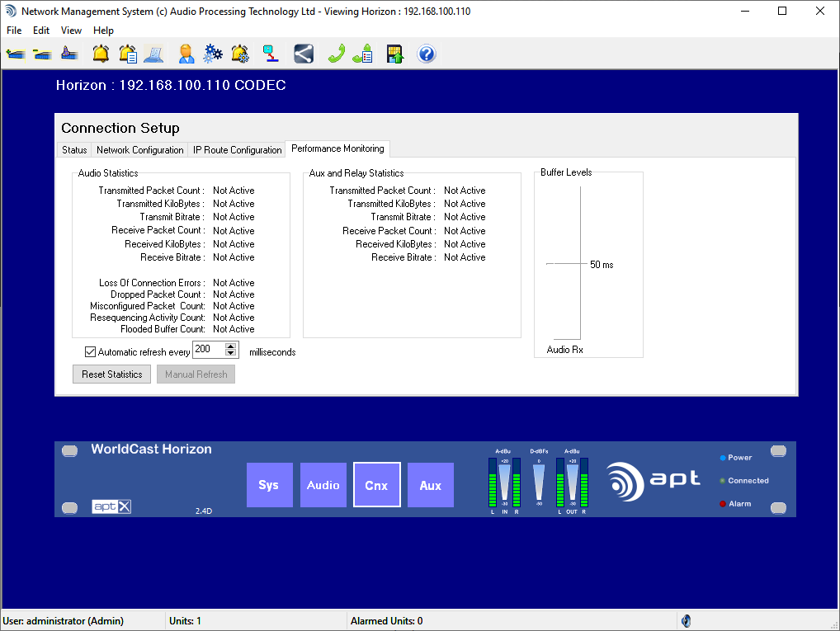Click the add unit toolbar icon with plus
The image size is (840, 631).
[x=16, y=54]
